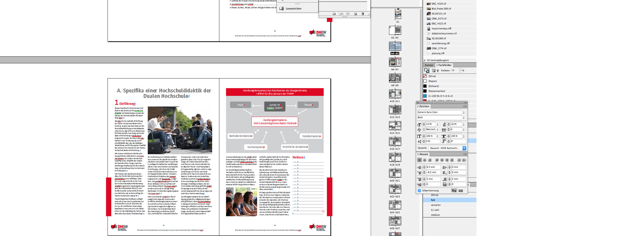Select do not align to baseline grid icon
Viewport: 644px width, 236px height.
click(454, 191)
